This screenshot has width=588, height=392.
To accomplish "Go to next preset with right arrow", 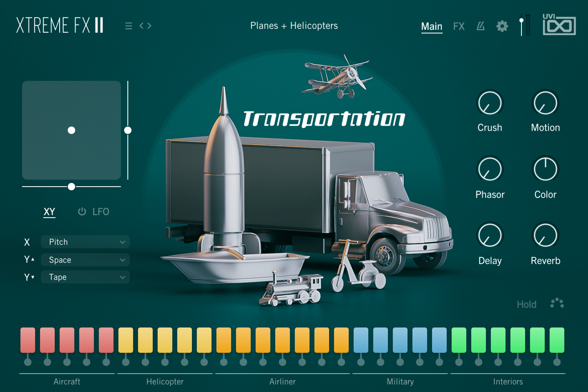I will 149,26.
